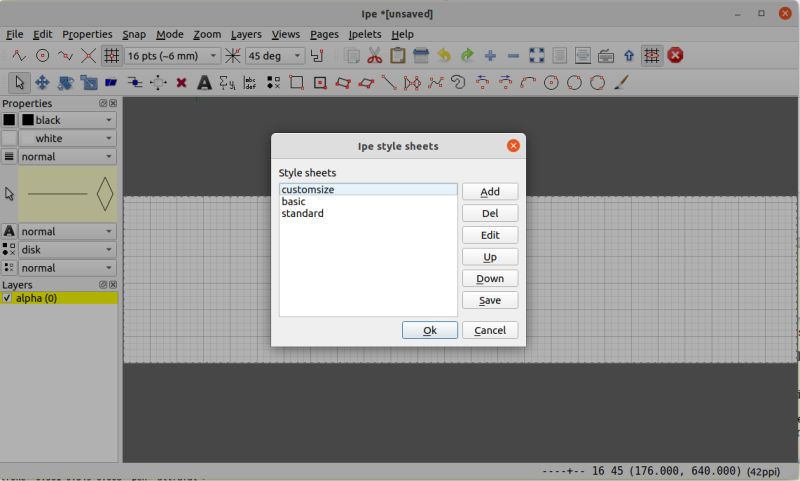Screen dimensions: 800x481
Task: Click the green Redo arrow
Action: coord(467,56)
